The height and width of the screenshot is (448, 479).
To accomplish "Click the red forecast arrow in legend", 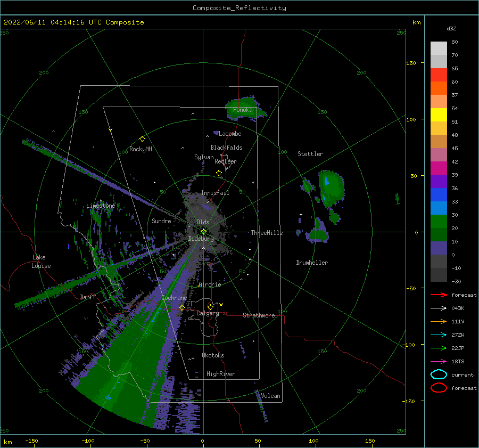I will [439, 295].
